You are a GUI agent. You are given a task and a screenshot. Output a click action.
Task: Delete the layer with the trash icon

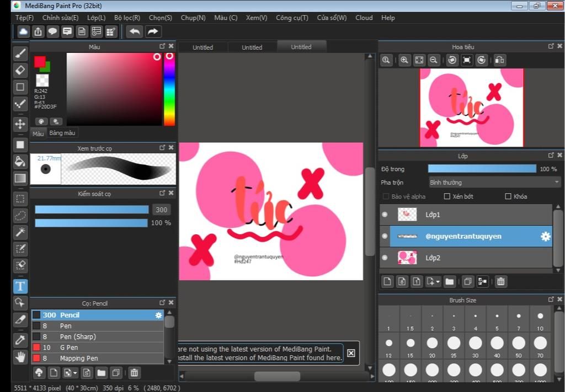[x=500, y=282]
